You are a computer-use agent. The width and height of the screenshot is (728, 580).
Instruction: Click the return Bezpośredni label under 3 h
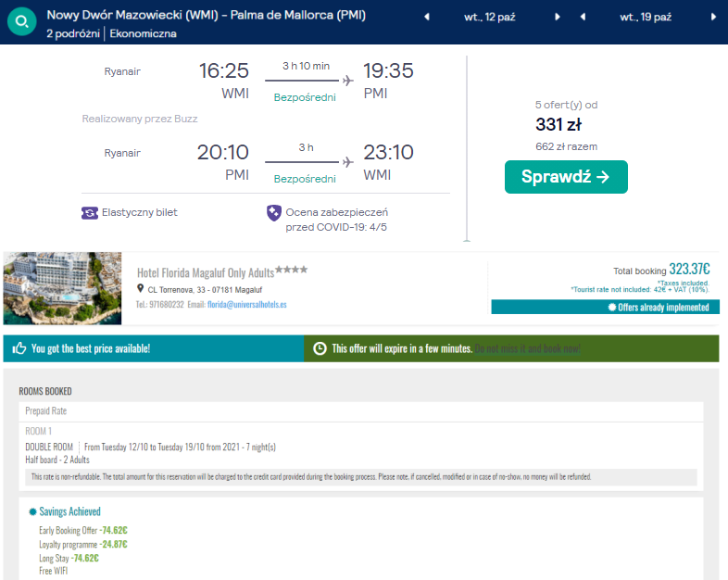pos(305,179)
